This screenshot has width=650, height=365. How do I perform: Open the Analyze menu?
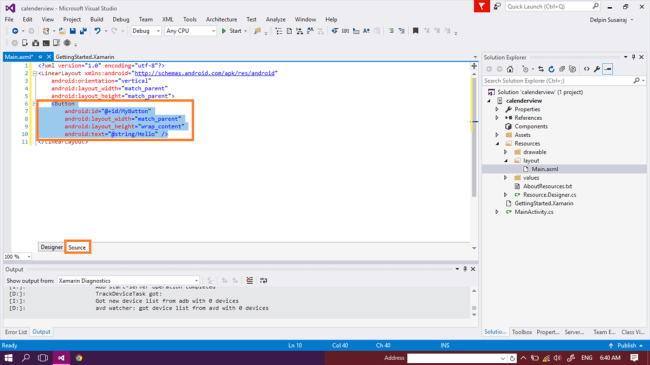[276, 19]
